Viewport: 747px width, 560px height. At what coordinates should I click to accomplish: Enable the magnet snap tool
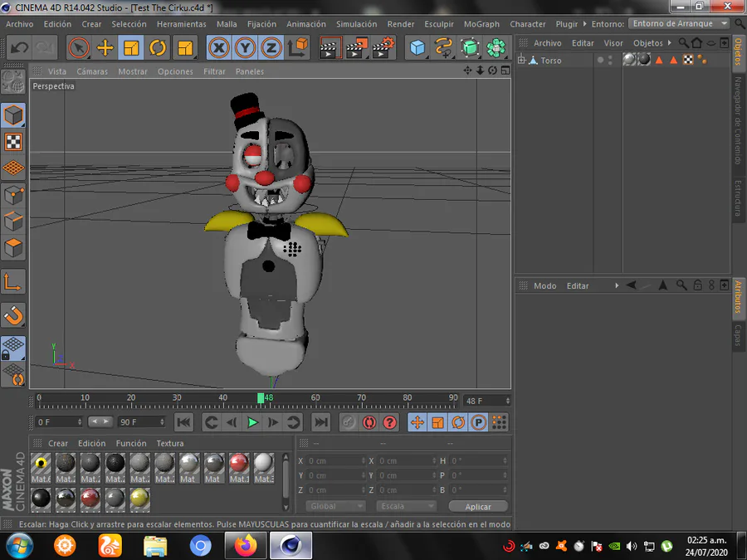pos(13,314)
